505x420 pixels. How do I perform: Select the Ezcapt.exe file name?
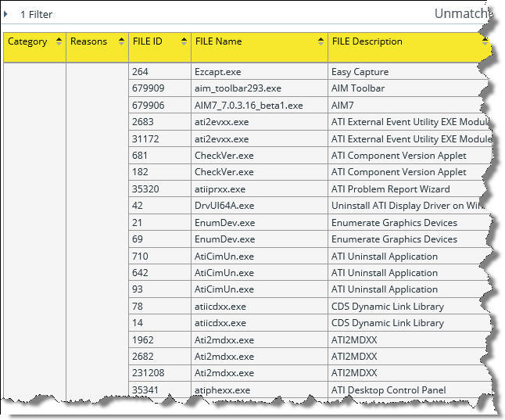218,72
